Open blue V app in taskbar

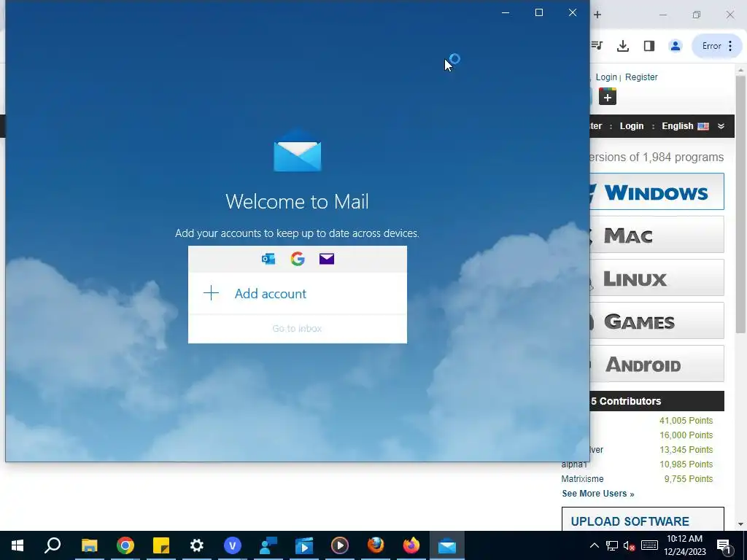(233, 545)
